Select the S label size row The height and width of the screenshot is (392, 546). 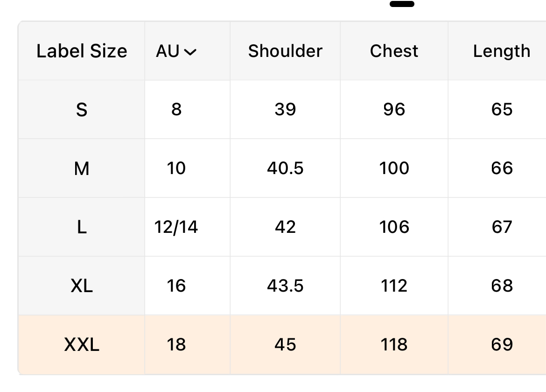click(x=82, y=110)
